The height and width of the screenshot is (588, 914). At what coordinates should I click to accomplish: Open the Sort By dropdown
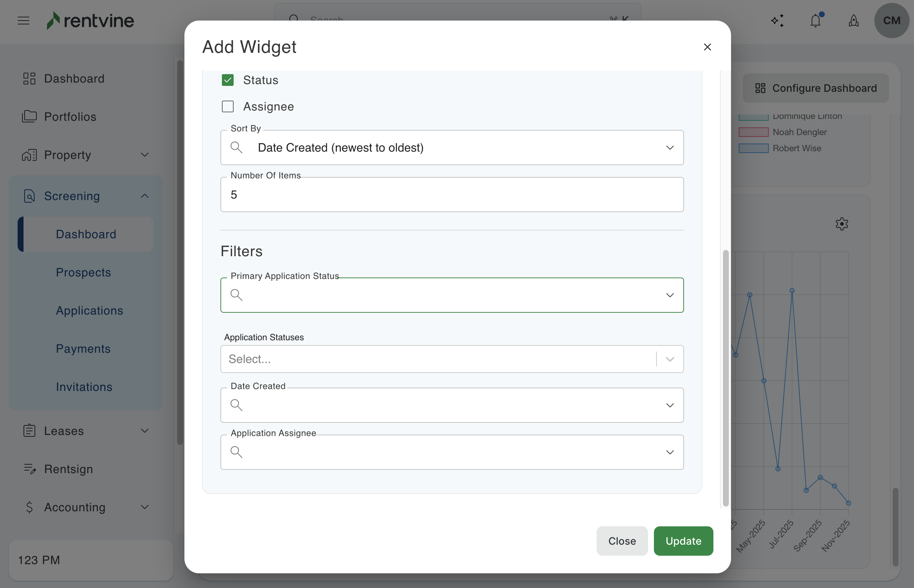[451, 148]
